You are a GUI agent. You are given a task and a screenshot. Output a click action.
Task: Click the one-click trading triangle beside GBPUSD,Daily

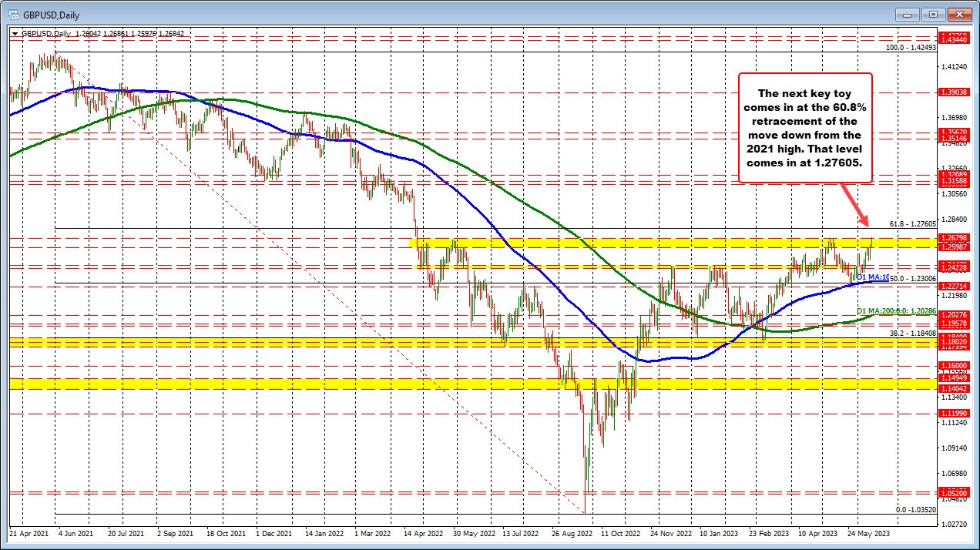pyautogui.click(x=15, y=33)
